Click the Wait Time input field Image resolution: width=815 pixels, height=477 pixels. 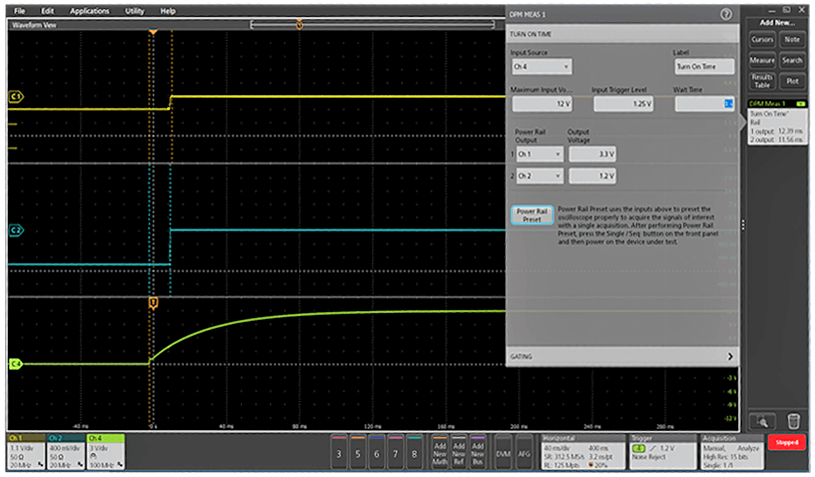704,104
